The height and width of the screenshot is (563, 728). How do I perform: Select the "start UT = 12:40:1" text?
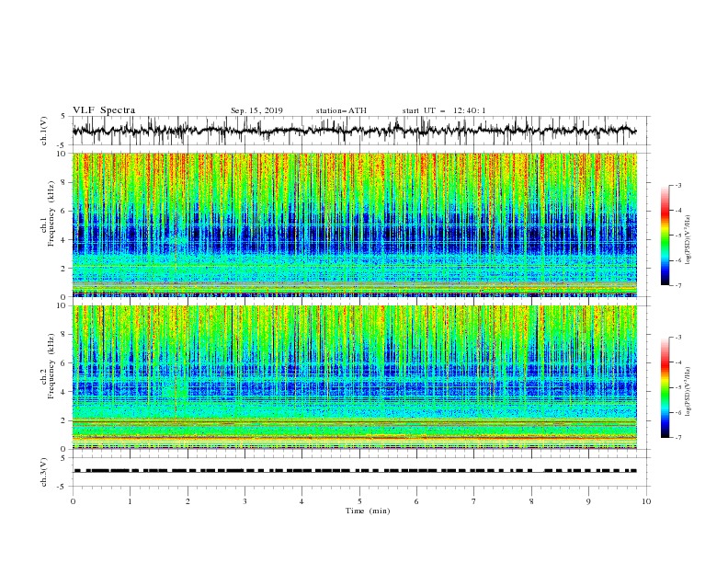point(444,110)
